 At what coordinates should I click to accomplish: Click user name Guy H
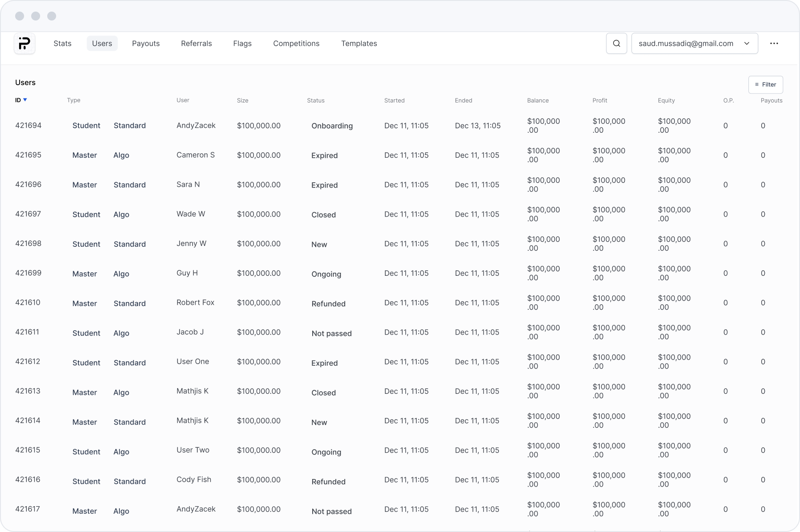187,273
